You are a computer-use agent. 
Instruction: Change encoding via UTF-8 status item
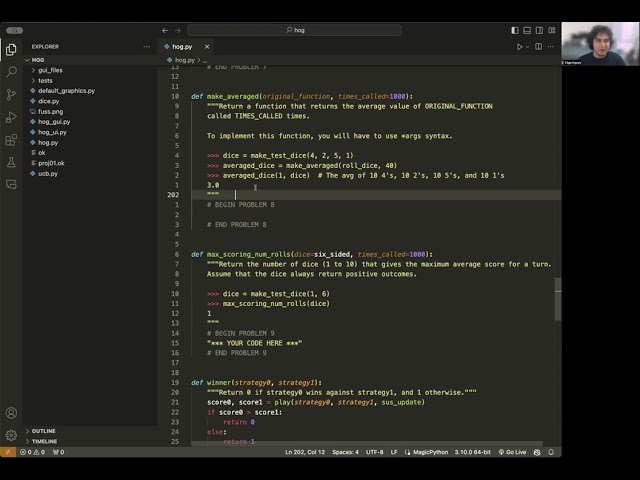[374, 452]
